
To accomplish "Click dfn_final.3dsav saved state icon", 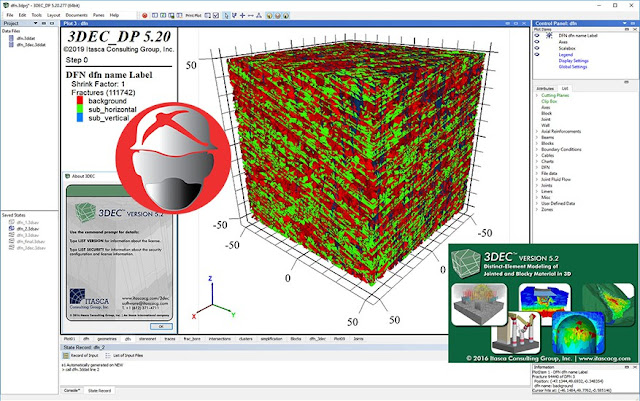I will pyautogui.click(x=11, y=241).
